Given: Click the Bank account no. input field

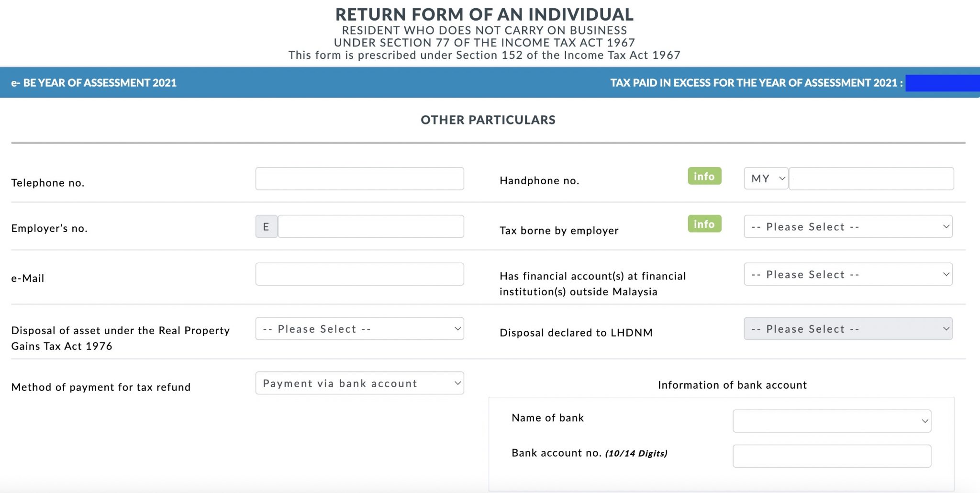Looking at the screenshot, I should pyautogui.click(x=833, y=456).
